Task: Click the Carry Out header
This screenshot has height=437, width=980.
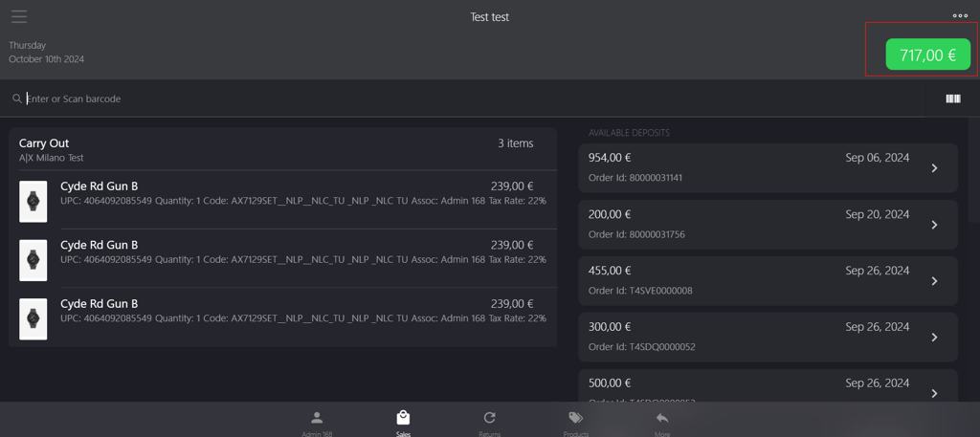Action: (x=44, y=143)
